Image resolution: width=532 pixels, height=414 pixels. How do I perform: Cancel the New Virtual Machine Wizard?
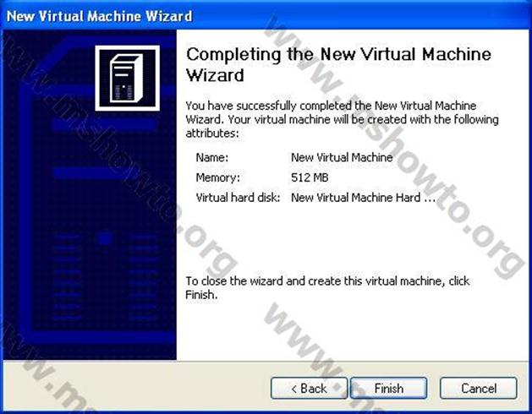(x=479, y=388)
